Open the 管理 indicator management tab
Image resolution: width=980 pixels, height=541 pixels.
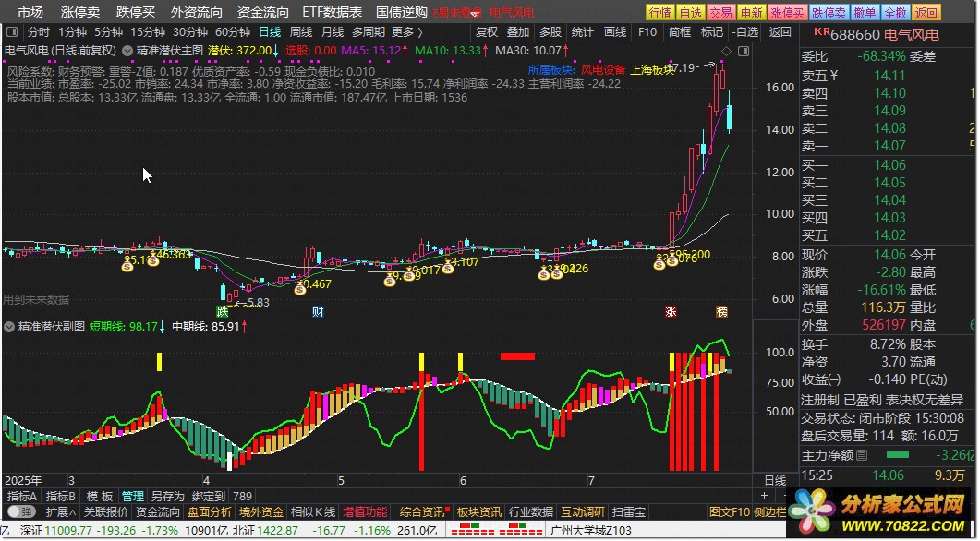pos(132,497)
